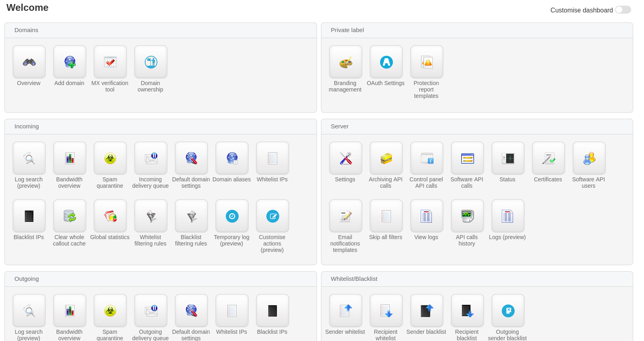This screenshot has width=644, height=341.
Task: Open Recipient blacklist
Action: click(x=467, y=311)
